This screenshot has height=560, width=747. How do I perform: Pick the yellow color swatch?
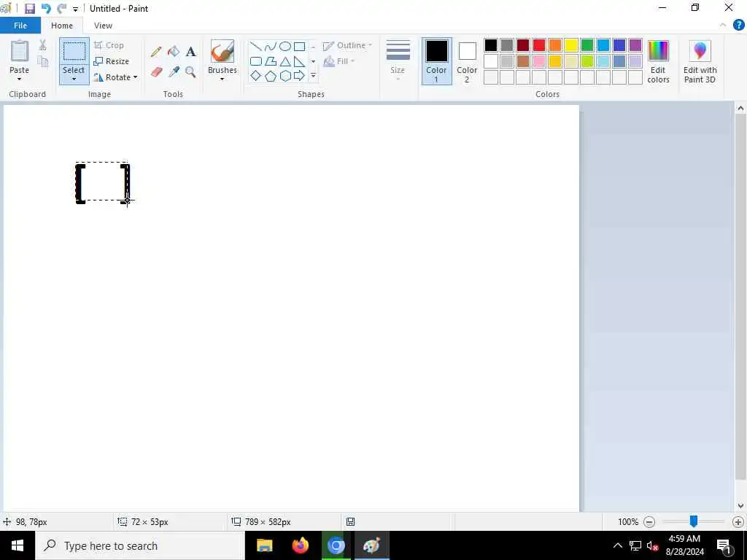(x=570, y=45)
